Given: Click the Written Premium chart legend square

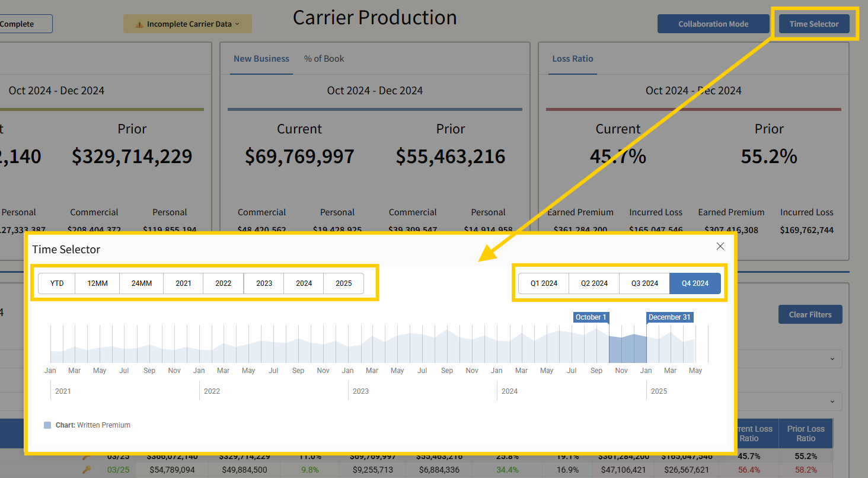Looking at the screenshot, I should [x=47, y=425].
